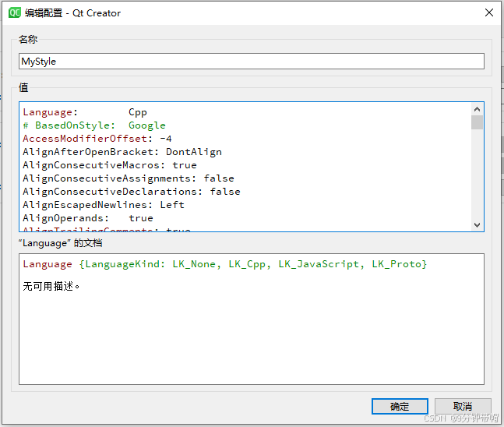
Task: Click the “Language” 的文档 label
Action: click(61, 243)
